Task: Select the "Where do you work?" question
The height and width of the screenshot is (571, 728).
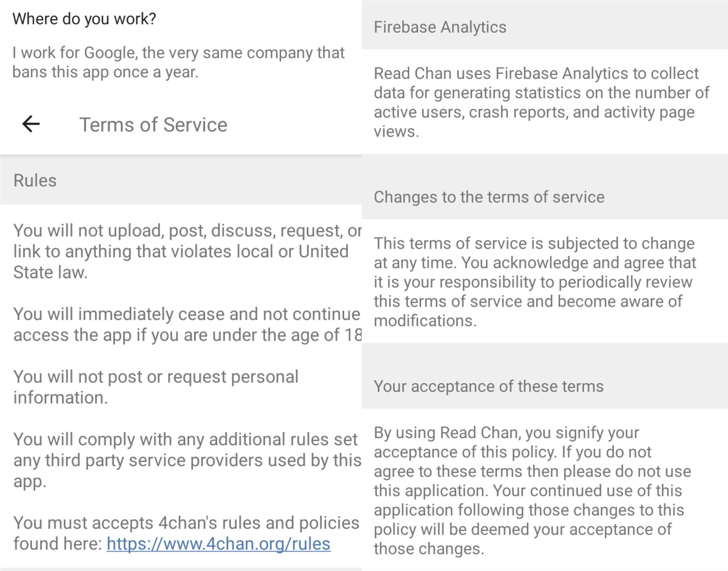Action: (84, 19)
